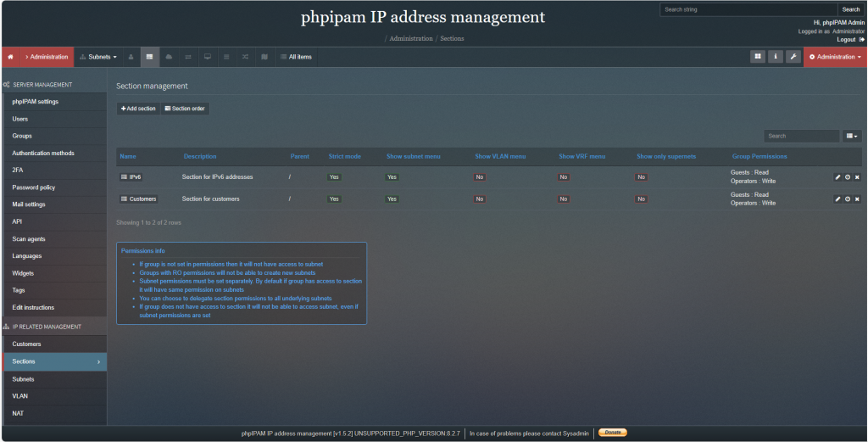The width and height of the screenshot is (868, 442).
Task: Open the info icon button
Action: click(776, 57)
